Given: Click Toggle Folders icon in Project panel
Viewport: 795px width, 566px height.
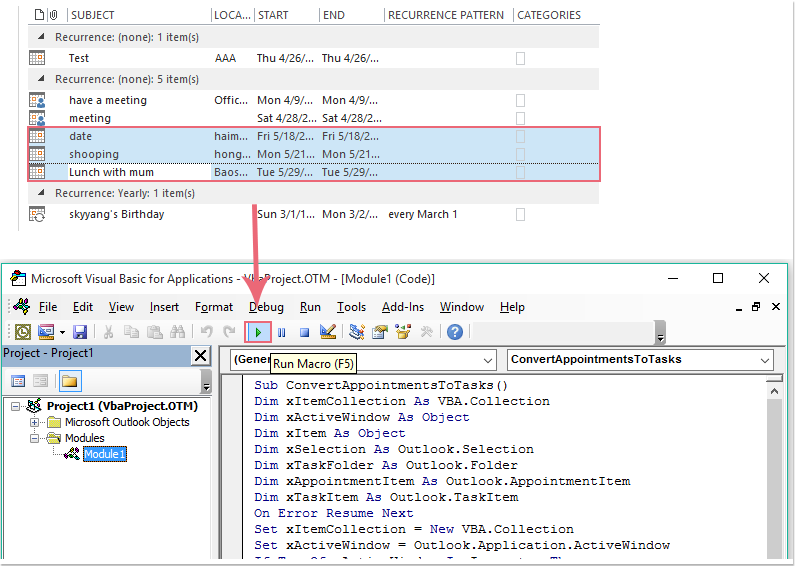Looking at the screenshot, I should 69,381.
